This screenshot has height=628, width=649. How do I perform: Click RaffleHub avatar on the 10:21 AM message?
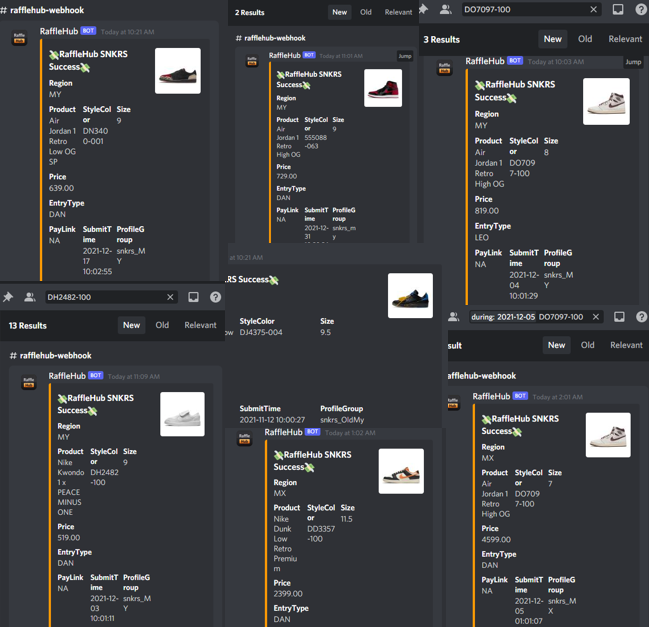tap(19, 38)
